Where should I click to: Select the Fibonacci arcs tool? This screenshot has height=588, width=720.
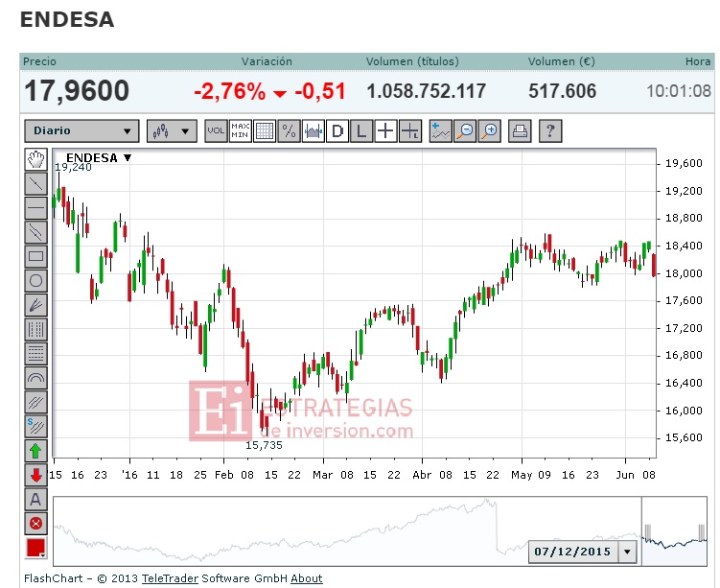pos(35,378)
